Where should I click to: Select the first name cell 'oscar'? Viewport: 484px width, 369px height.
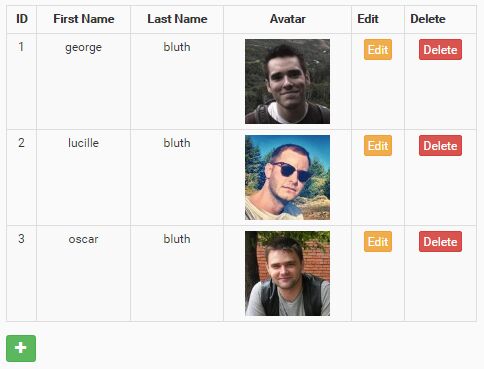click(x=83, y=239)
